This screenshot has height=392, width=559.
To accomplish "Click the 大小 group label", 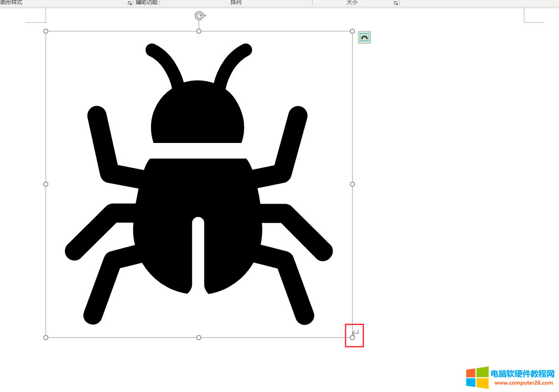I will tap(352, 2).
